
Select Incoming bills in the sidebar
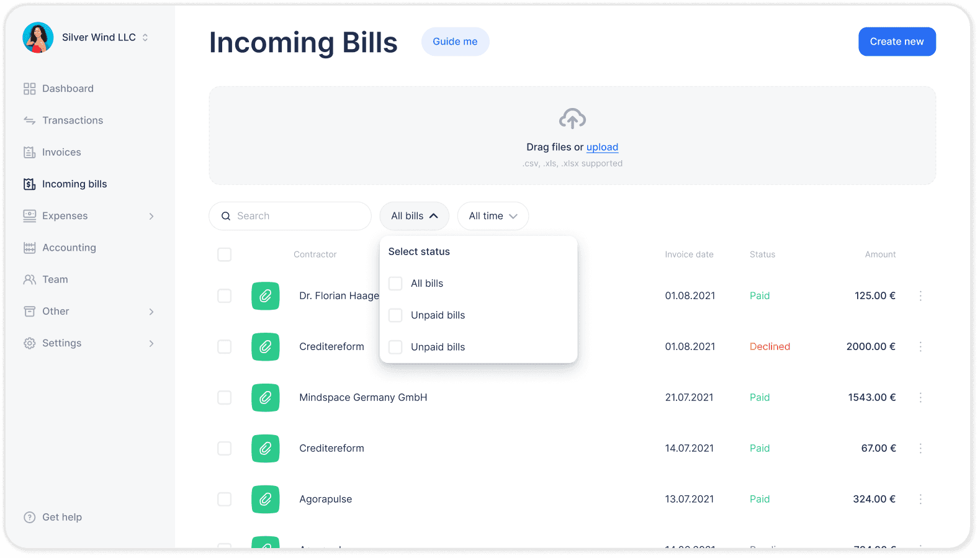(74, 184)
